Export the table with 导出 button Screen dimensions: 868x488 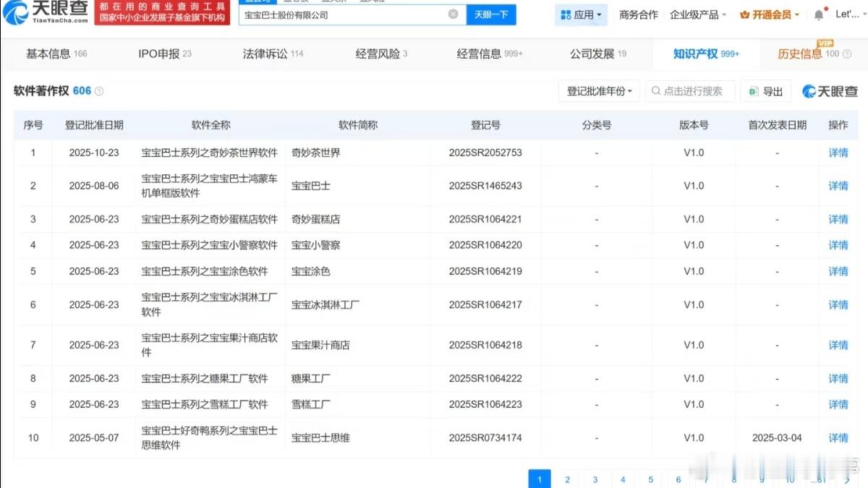765,91
